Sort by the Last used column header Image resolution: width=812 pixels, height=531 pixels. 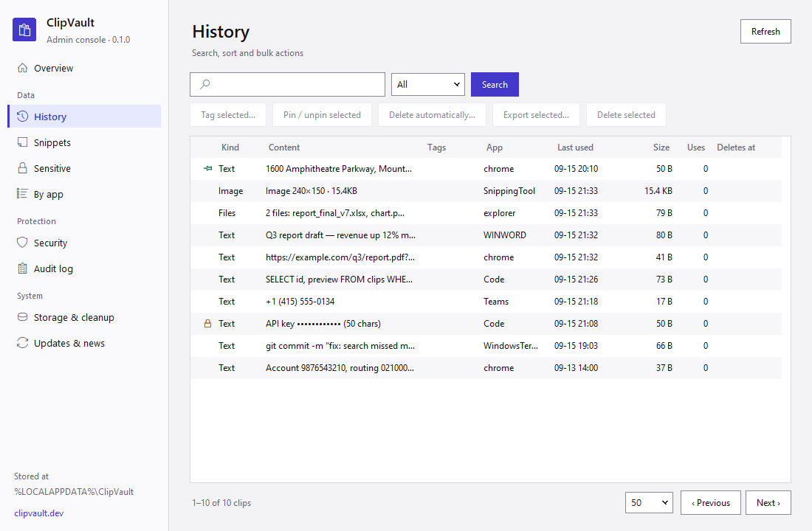click(575, 147)
